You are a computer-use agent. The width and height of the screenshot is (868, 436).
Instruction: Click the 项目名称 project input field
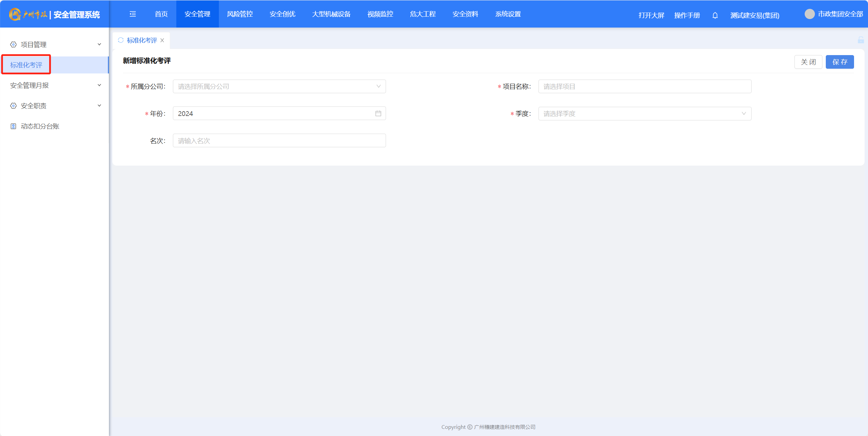tap(644, 86)
